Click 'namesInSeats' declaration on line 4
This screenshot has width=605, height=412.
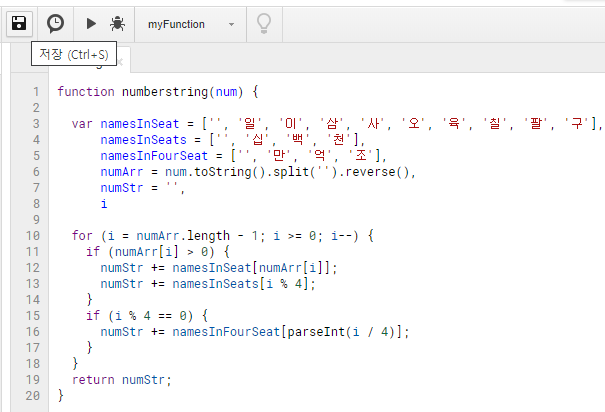[143, 140]
